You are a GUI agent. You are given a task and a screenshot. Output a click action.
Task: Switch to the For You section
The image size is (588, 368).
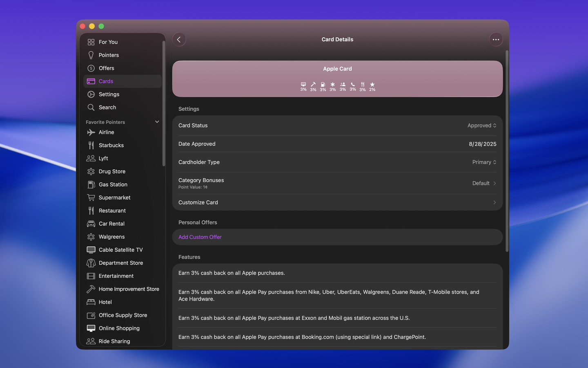[108, 42]
